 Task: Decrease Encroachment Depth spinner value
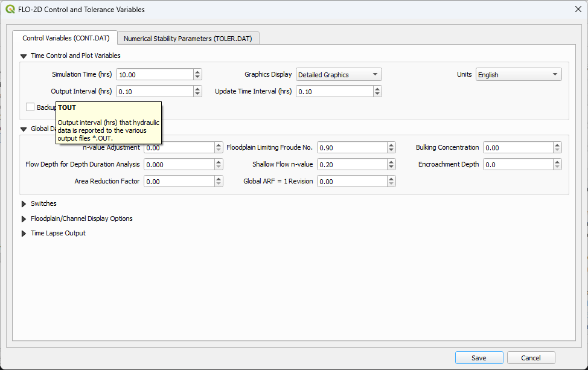click(x=557, y=167)
